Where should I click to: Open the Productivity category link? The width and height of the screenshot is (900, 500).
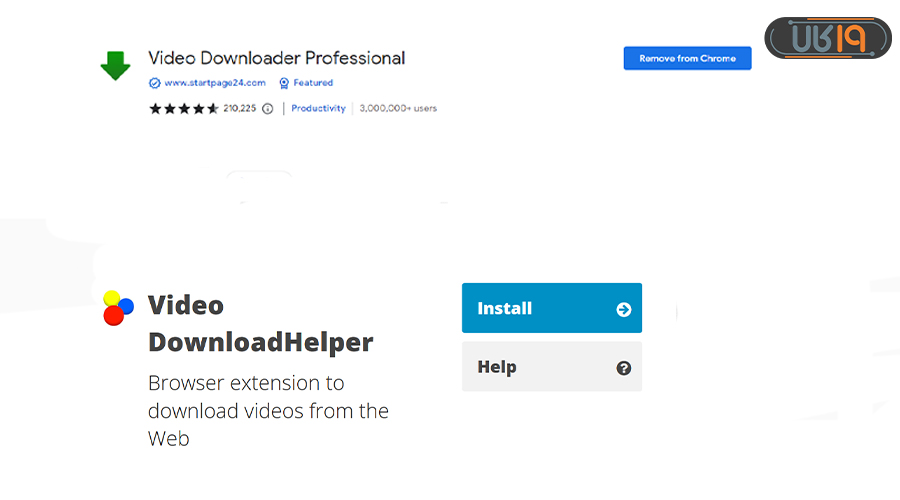click(318, 108)
